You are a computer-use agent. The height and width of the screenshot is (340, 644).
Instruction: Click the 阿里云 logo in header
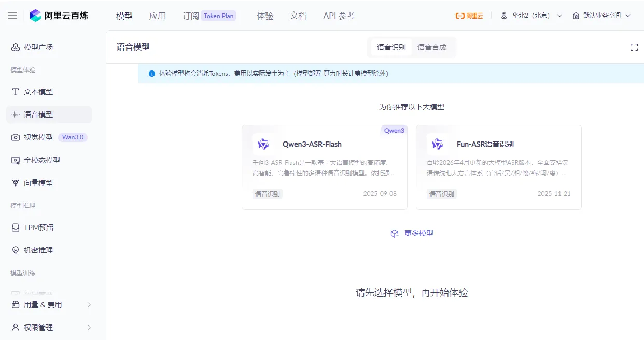pos(469,16)
